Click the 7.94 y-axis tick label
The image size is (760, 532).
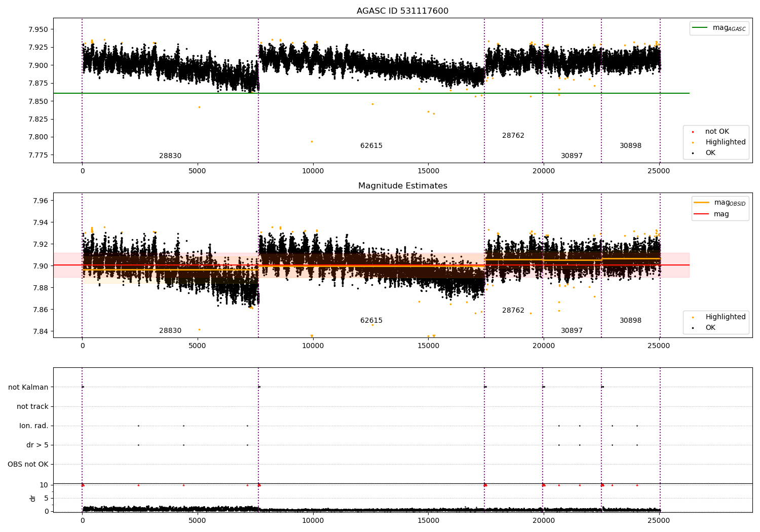[x=40, y=222]
